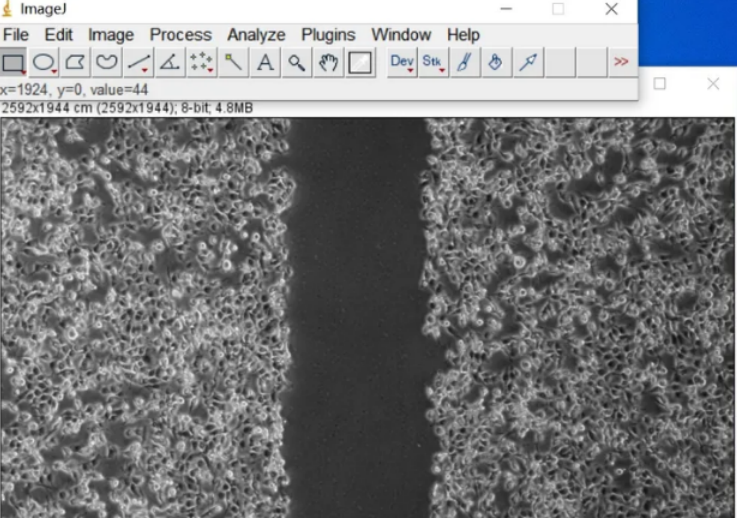Activate the Angle tool
The width and height of the screenshot is (737, 519).
(x=170, y=63)
